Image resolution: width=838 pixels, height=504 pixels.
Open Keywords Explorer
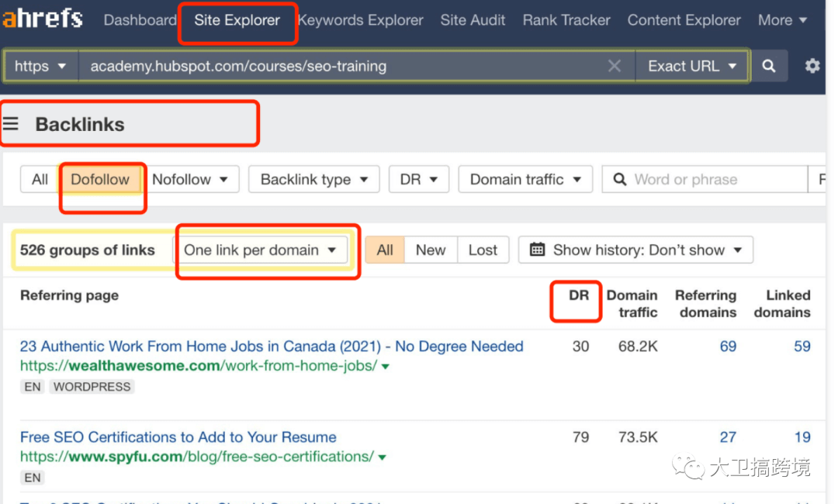pyautogui.click(x=361, y=20)
